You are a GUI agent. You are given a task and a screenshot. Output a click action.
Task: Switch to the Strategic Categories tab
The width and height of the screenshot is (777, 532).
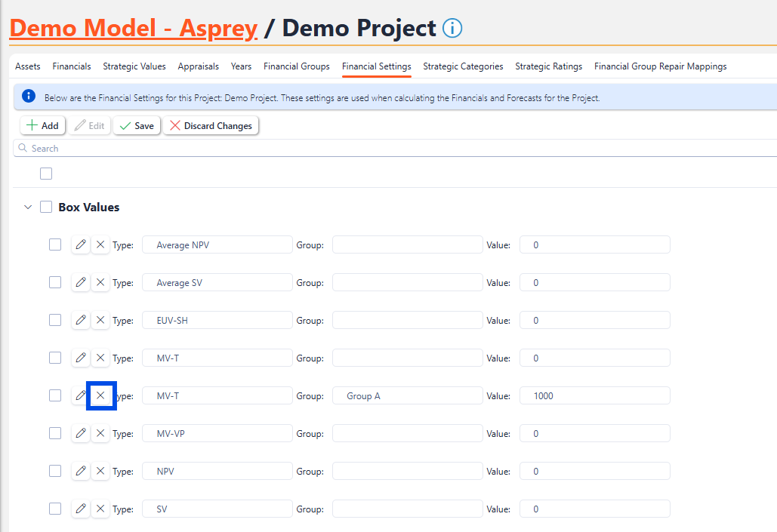pyautogui.click(x=463, y=66)
